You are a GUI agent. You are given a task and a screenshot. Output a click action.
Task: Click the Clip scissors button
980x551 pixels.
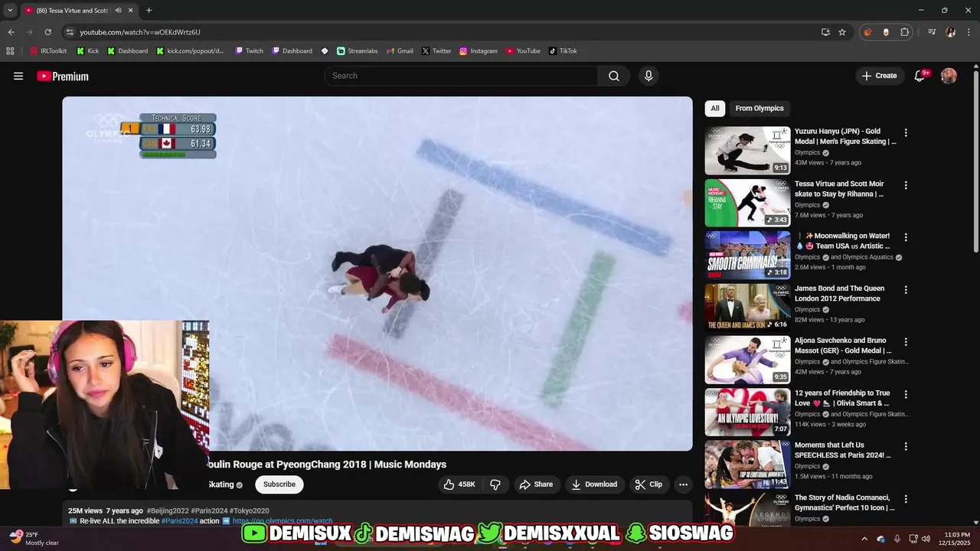[x=648, y=484]
